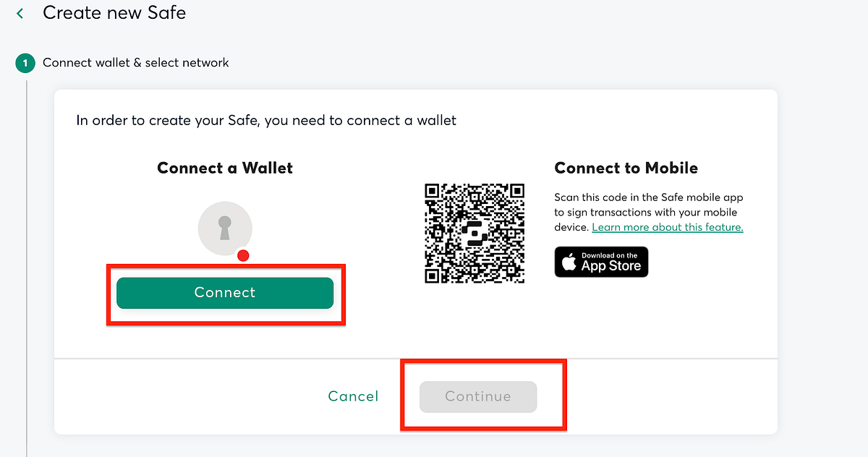The width and height of the screenshot is (868, 457).
Task: Click the 'Create new Safe' page title
Action: tap(114, 13)
